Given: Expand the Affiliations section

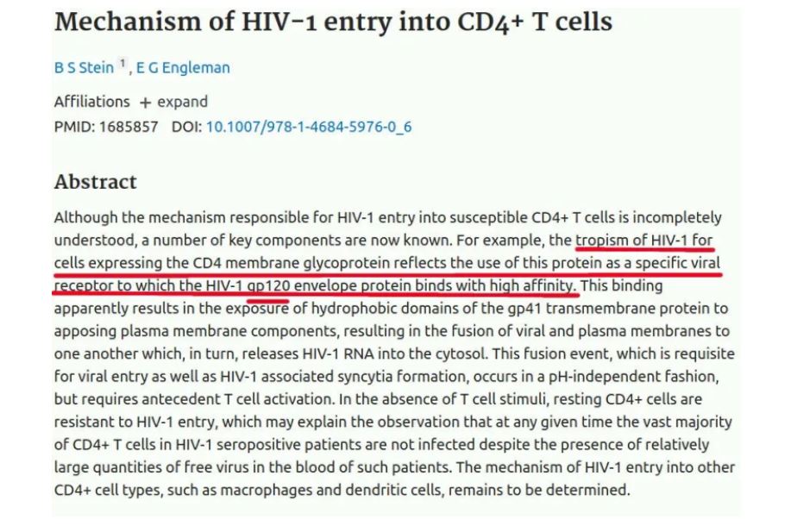Looking at the screenshot, I should [182, 101].
